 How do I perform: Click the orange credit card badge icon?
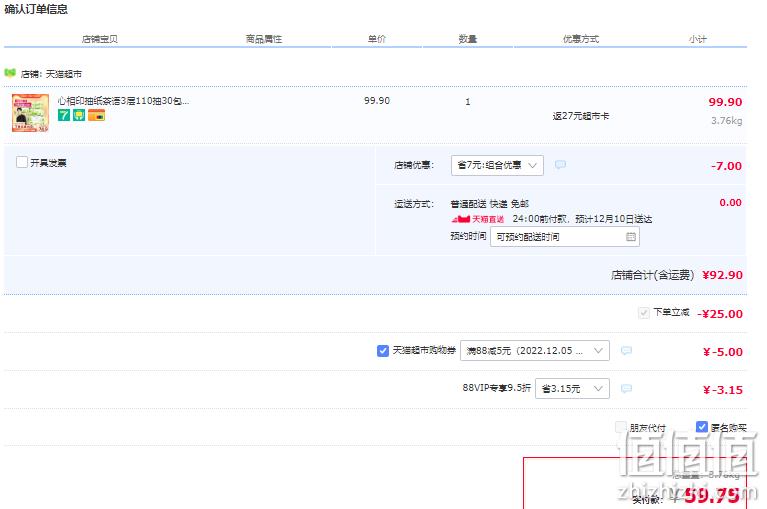coord(96,115)
